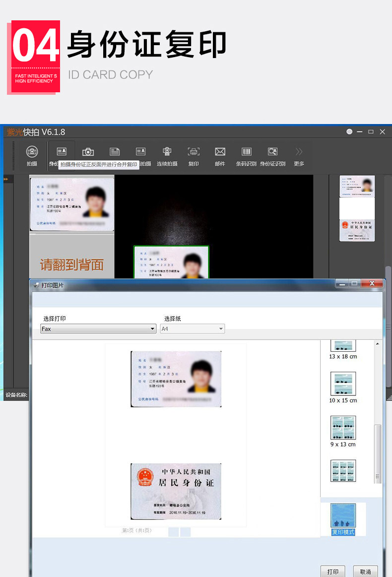Choose the nine-photo grid layout below 9 x 13
The image size is (392, 577).
tap(343, 471)
